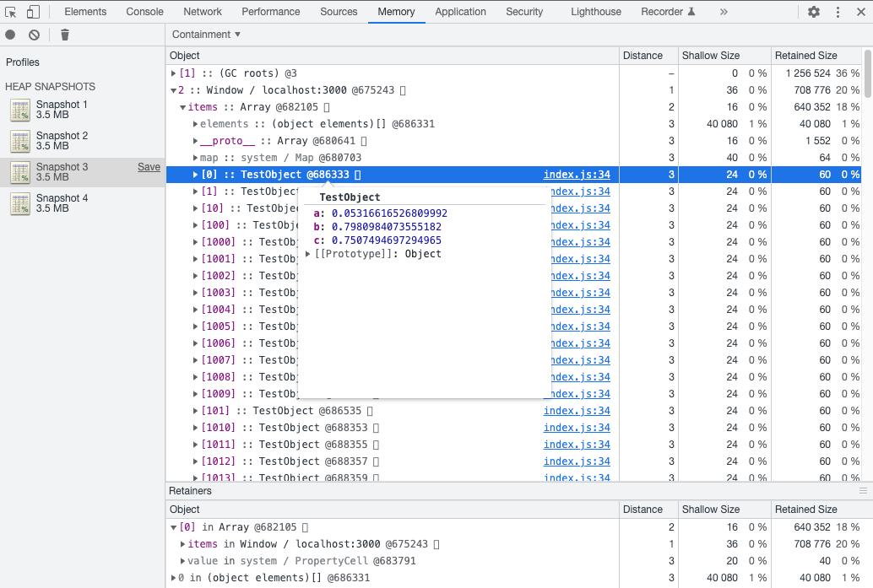Show more tabs with double chevron
873x588 pixels.
[724, 12]
